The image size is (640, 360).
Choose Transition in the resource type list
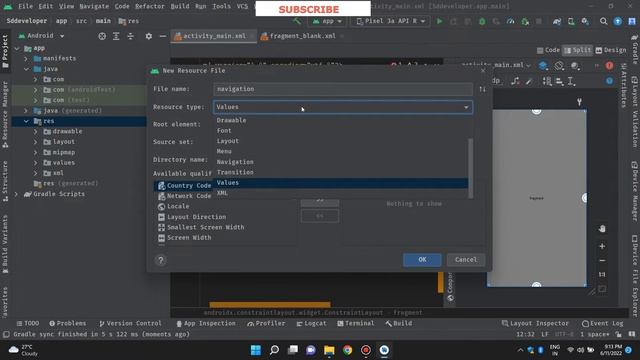(341, 172)
